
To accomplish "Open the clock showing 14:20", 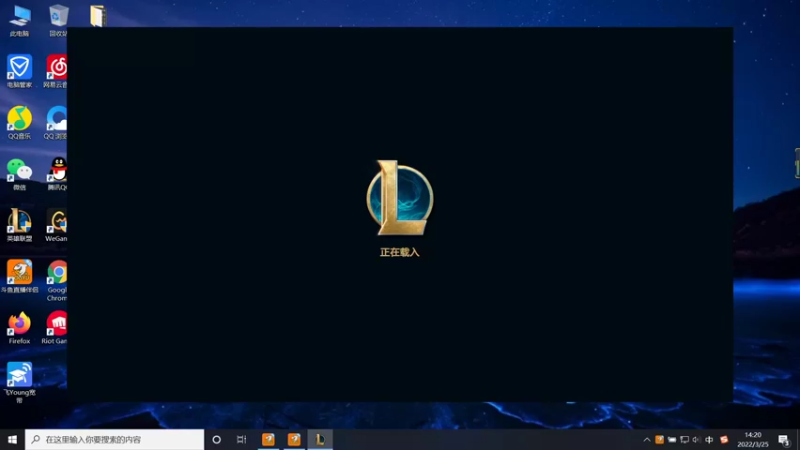I will pos(753,439).
